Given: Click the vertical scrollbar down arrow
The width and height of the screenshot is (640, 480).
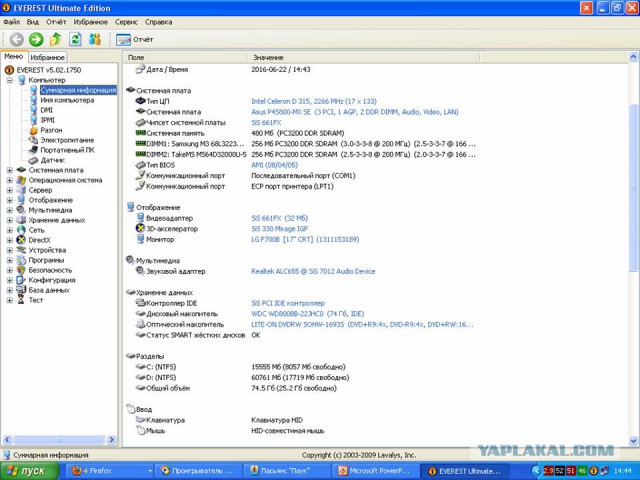Looking at the screenshot, I should [633, 440].
